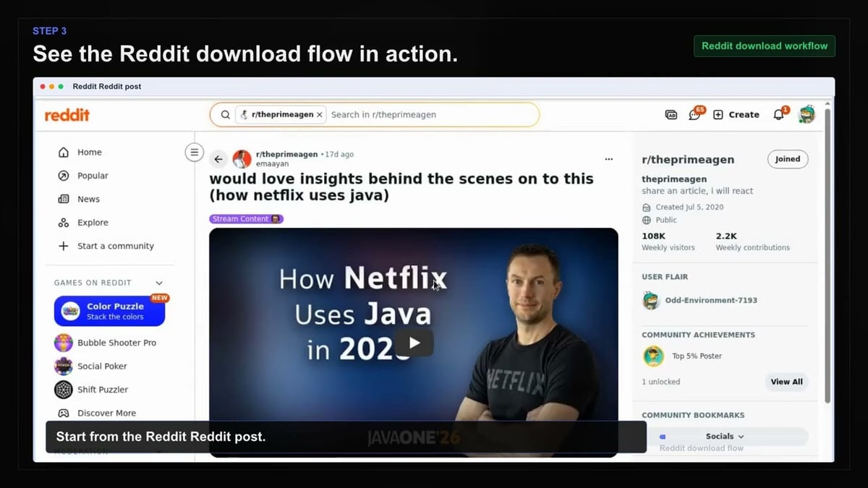Open the Reddit advertise icon
Viewport: 868px width, 488px height.
671,114
